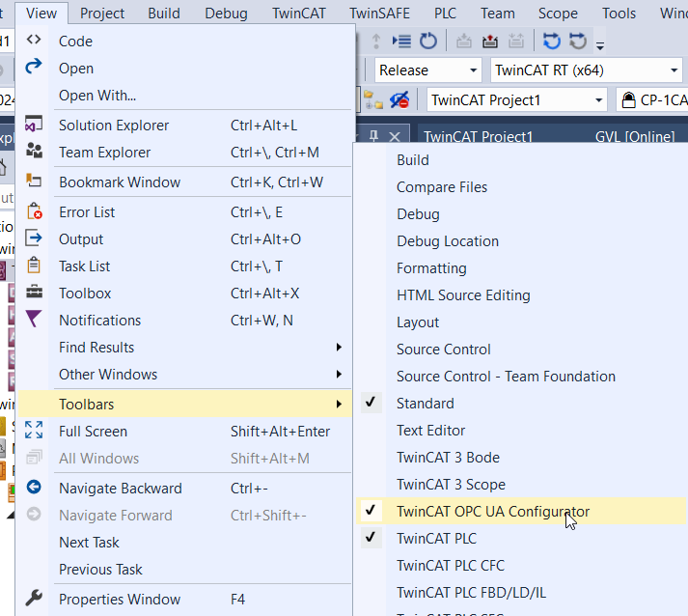Click the Full Screen arrows icon
The width and height of the screenshot is (688, 616).
click(x=34, y=430)
